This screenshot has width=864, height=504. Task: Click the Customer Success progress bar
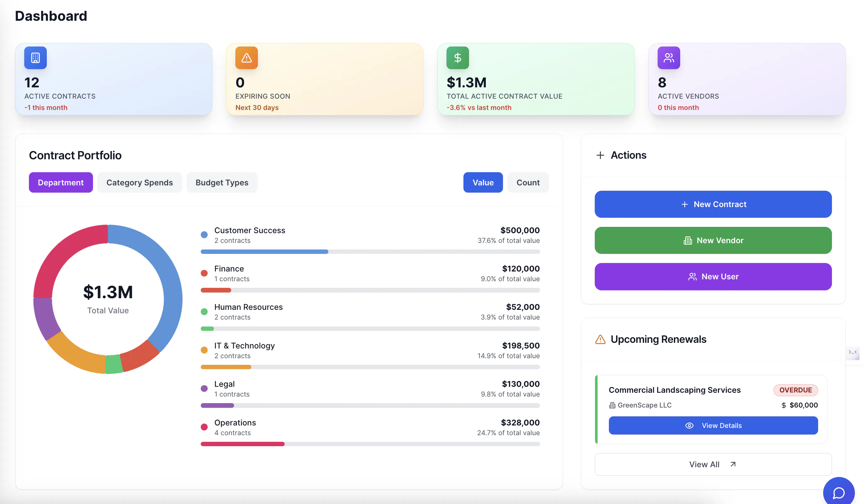coord(370,252)
